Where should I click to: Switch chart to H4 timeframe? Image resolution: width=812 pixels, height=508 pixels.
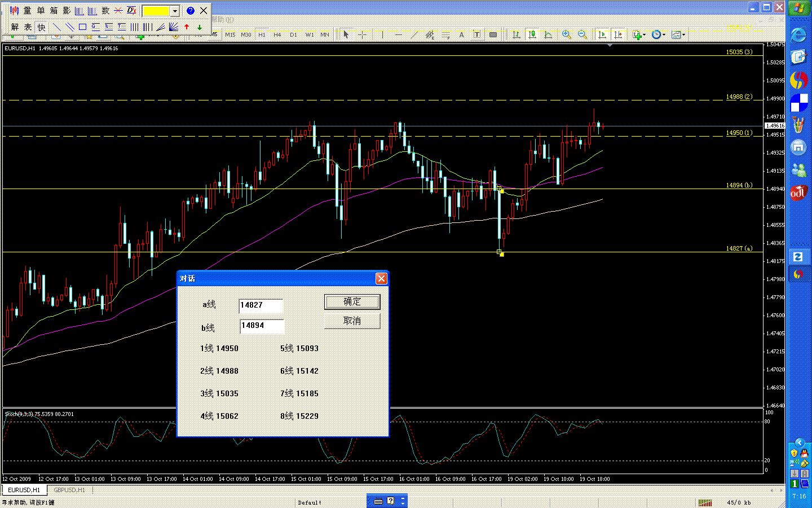tap(277, 34)
